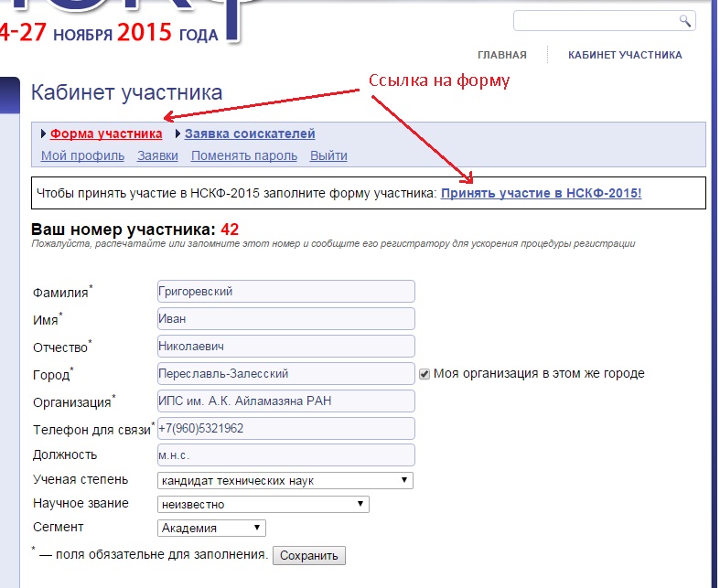Go to ГЛАВНАЯ menu item
The height and width of the screenshot is (588, 720).
502,55
